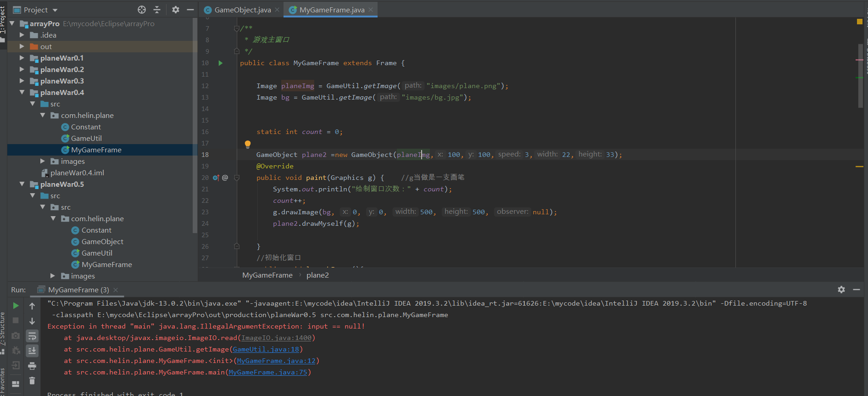Collapse the planeWar0.5 module
Screen dimensions: 868x396
pos(22,184)
